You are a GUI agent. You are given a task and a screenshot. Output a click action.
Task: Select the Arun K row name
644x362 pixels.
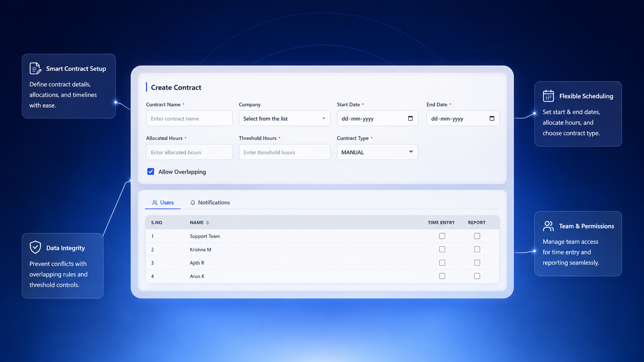197,276
